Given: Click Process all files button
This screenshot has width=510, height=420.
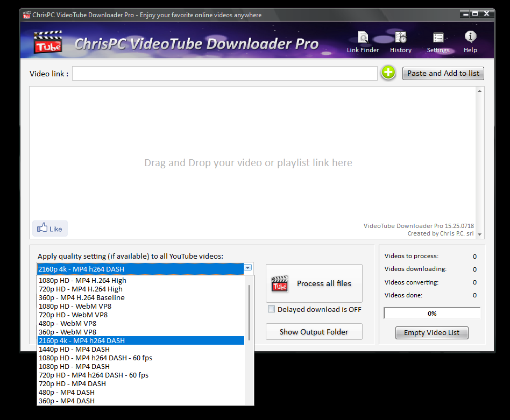Looking at the screenshot, I should click(314, 283).
